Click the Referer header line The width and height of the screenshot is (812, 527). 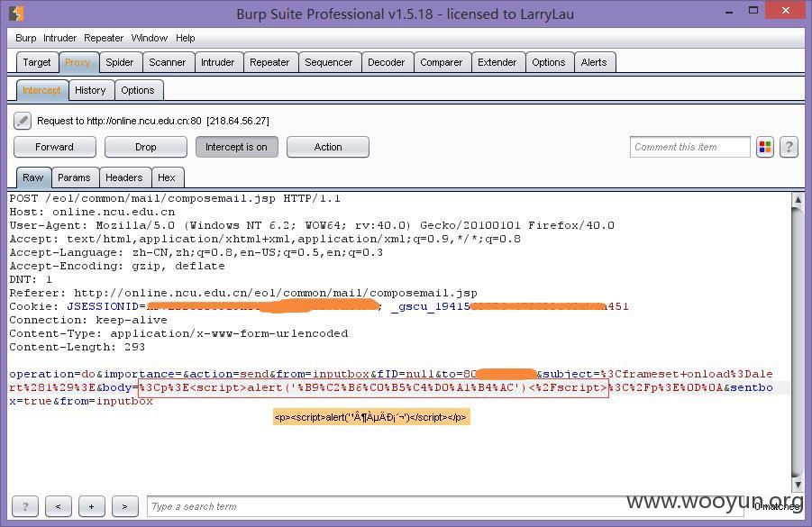point(243,293)
